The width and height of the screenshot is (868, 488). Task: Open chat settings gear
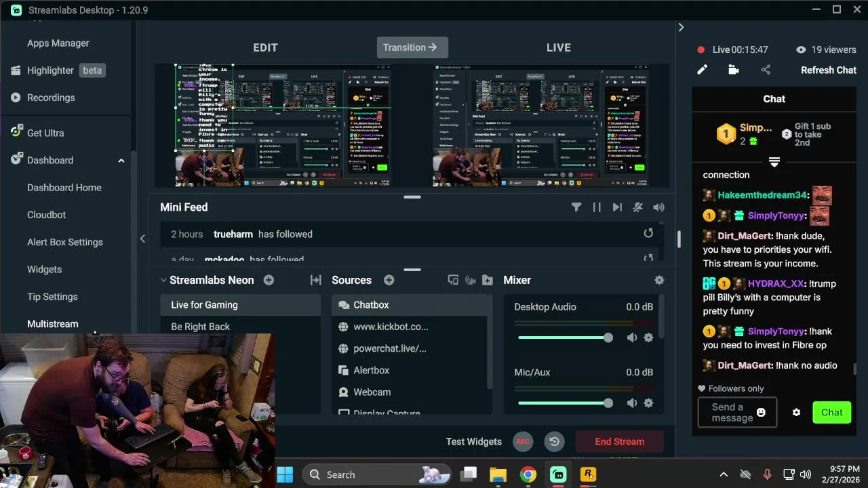[797, 412]
